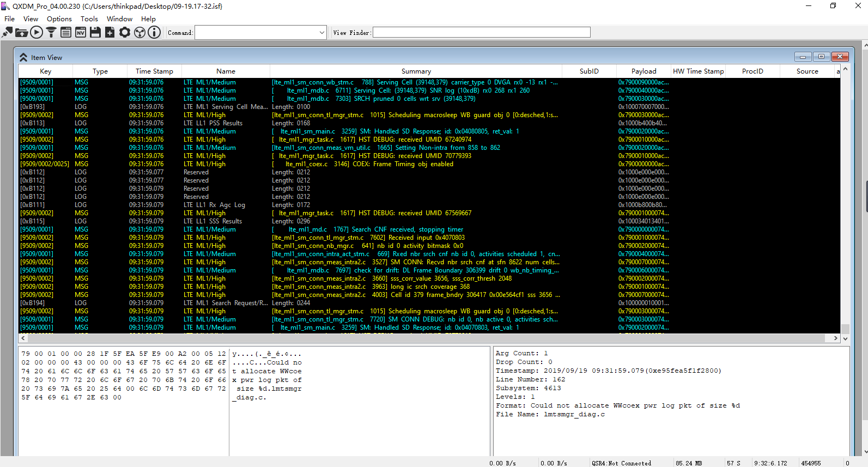Open the NV browser icon
Screen dimensions: 868x467
[x=81, y=33]
